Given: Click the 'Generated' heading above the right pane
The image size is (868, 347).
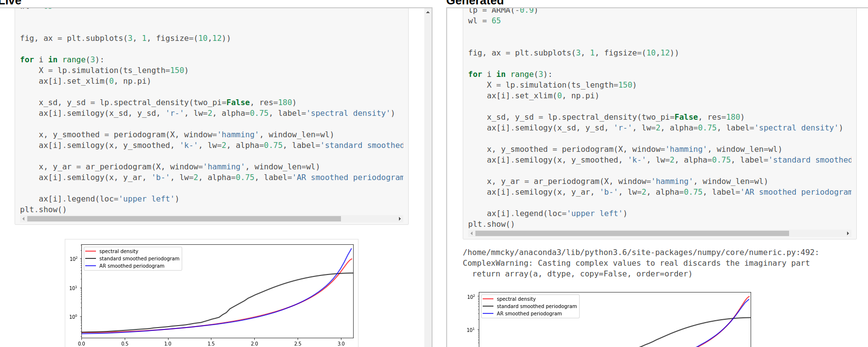Looking at the screenshot, I should coord(475,2).
